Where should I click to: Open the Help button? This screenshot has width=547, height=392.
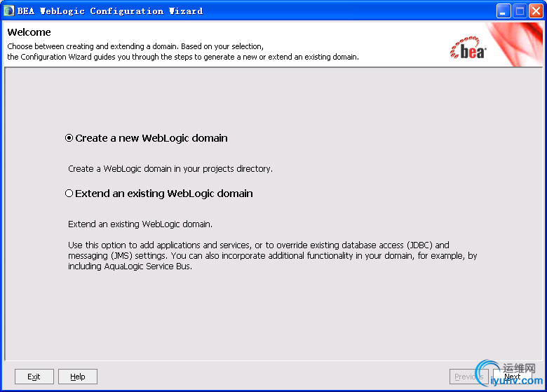(77, 377)
